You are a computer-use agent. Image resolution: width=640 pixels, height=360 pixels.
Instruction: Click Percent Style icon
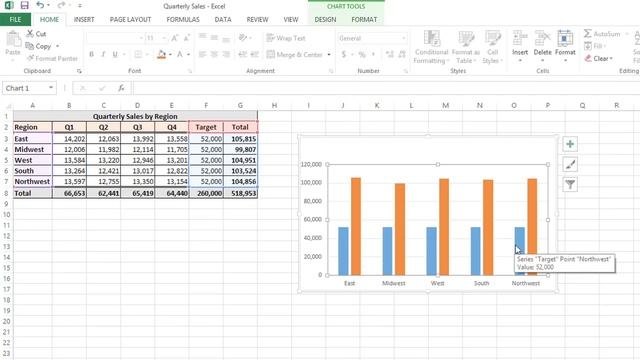point(362,54)
